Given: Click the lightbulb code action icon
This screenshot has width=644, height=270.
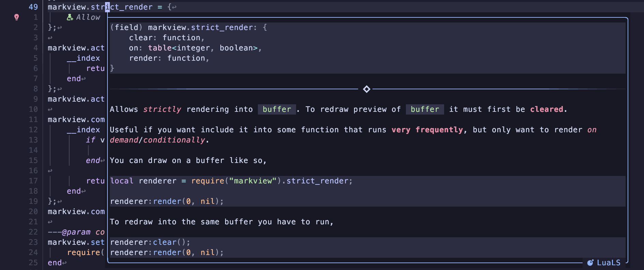Looking at the screenshot, I should 16,17.
